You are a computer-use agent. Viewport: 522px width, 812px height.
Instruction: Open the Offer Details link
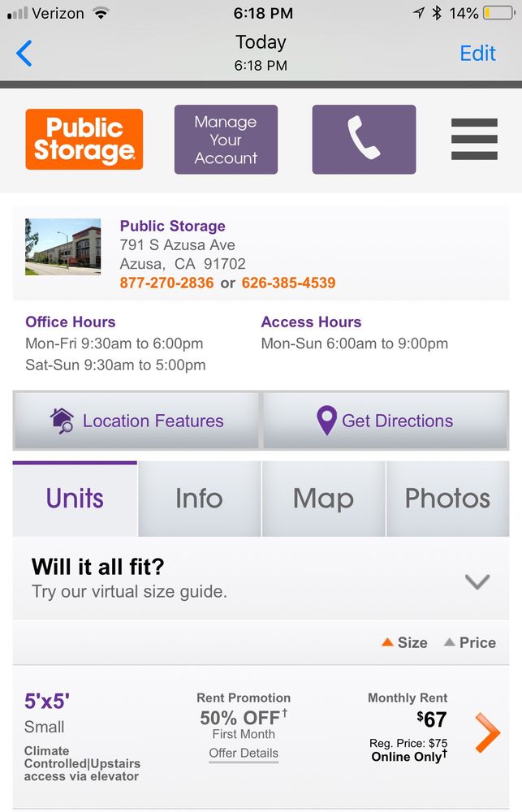pos(244,754)
